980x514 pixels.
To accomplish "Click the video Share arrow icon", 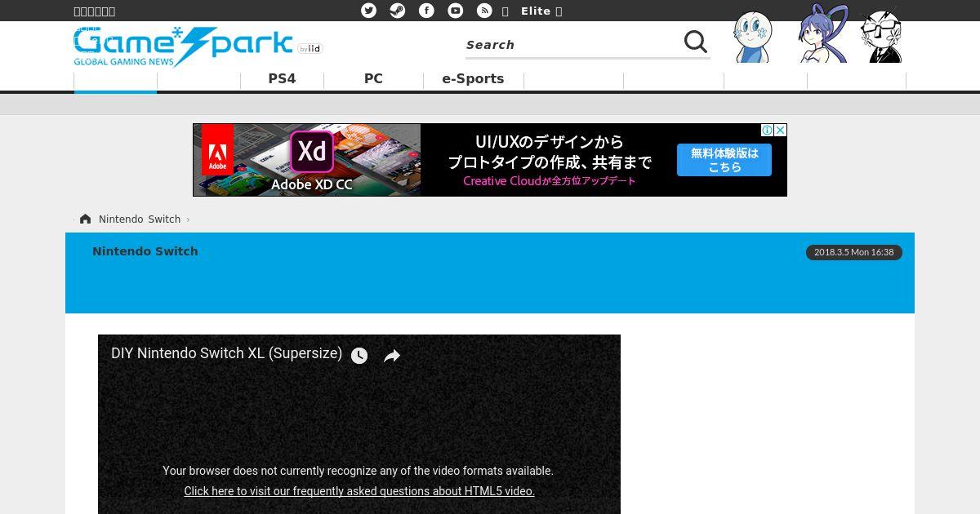I will pos(392,356).
